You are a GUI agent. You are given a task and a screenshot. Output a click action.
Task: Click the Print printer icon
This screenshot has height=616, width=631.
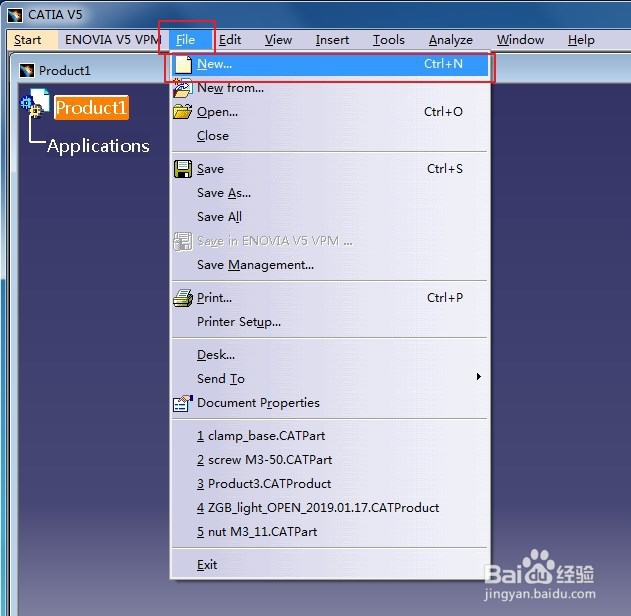pyautogui.click(x=182, y=298)
